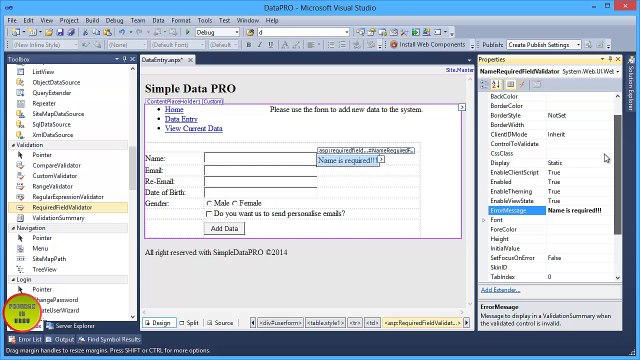Sort properties alphabetically
Viewport: 640px width, 360px height.
[x=496, y=84]
